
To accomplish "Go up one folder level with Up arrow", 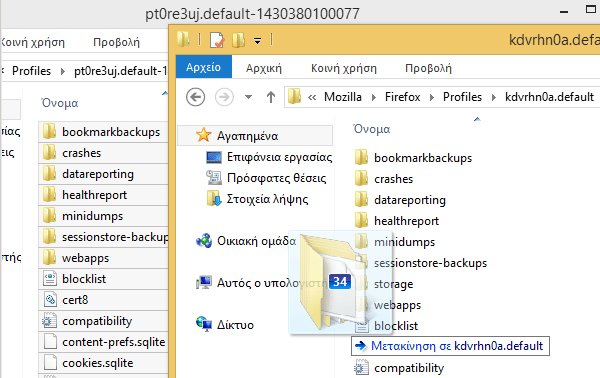I will pyautogui.click(x=271, y=97).
